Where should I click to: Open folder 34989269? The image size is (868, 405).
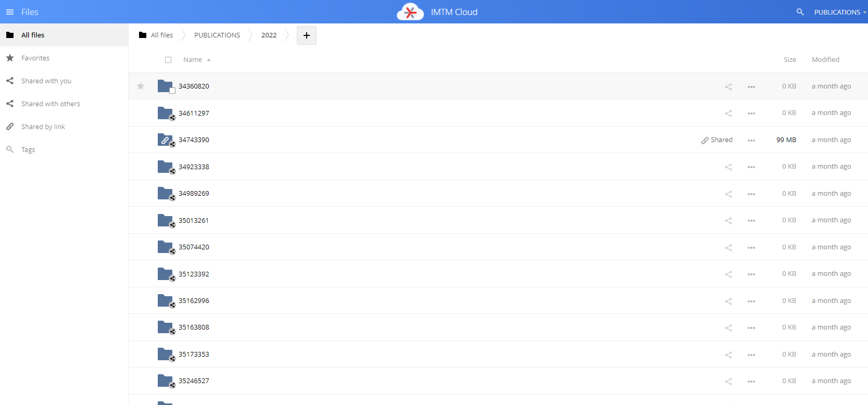click(194, 194)
